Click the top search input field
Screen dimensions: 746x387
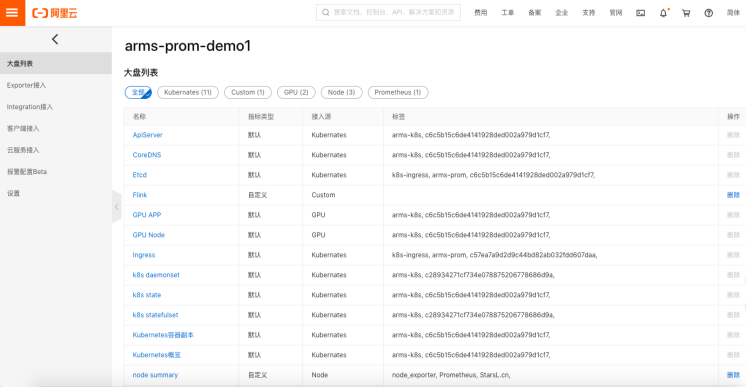coord(388,12)
